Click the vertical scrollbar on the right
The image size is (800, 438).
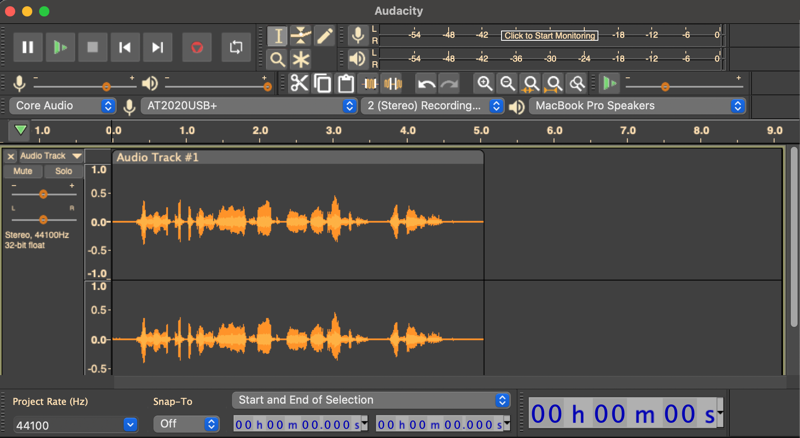[x=793, y=237]
